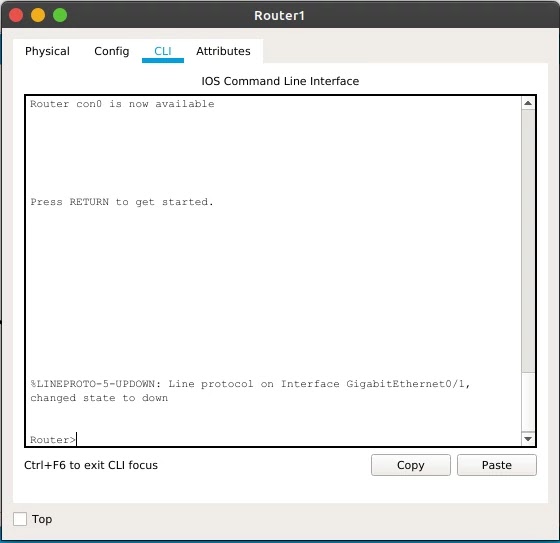Click the Copy button
This screenshot has width=560, height=543.
(x=411, y=465)
